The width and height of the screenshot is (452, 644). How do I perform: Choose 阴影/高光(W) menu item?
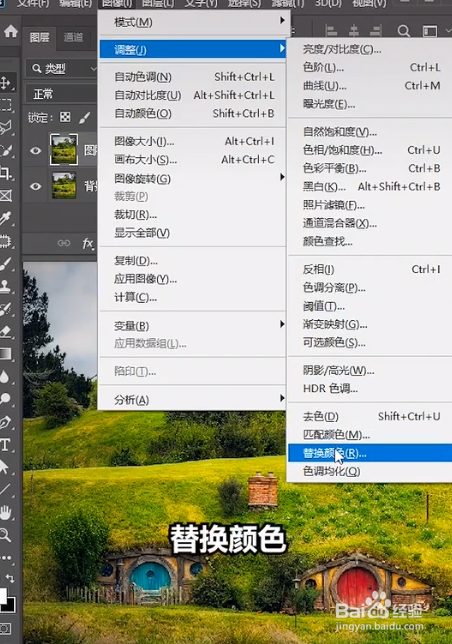370,370
